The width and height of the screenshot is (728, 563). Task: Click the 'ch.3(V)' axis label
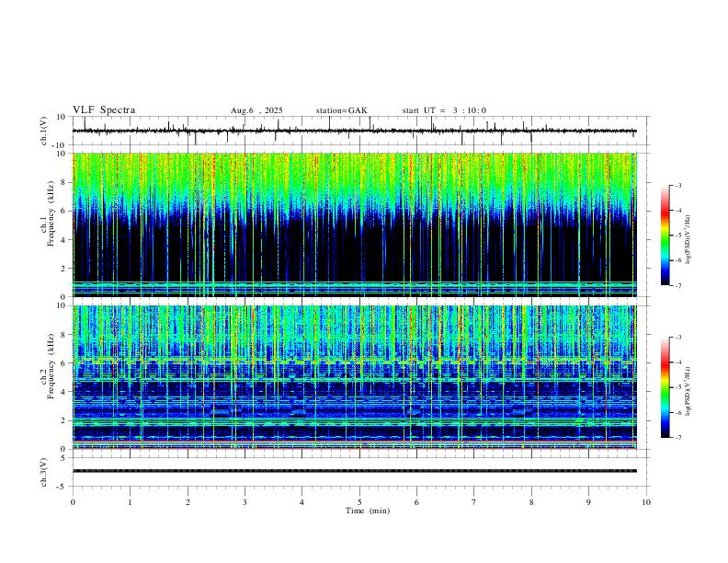click(x=44, y=472)
